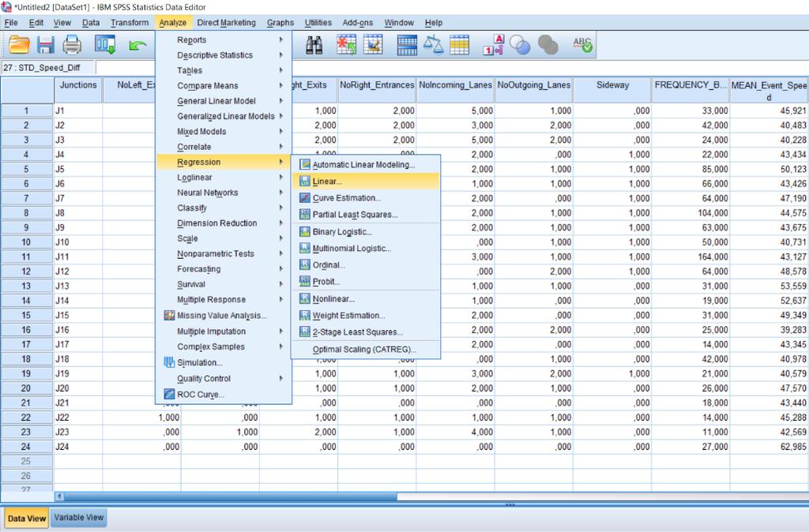Click the Partial Least Squares menu icon
809x532 pixels.
305,215
